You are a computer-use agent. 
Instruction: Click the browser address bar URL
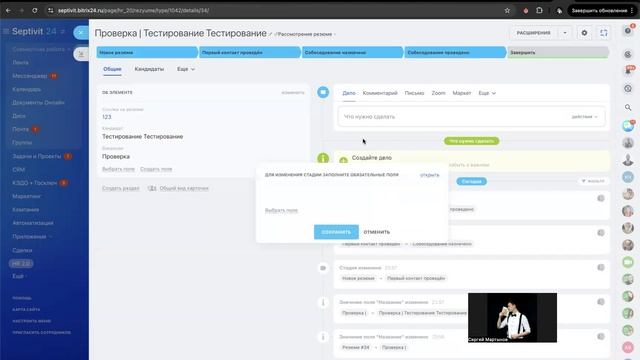[133, 11]
